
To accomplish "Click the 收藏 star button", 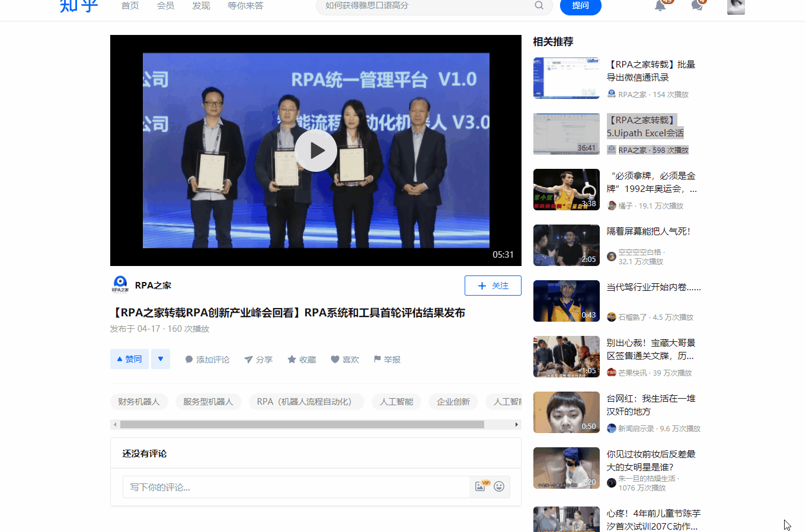I will coord(302,360).
